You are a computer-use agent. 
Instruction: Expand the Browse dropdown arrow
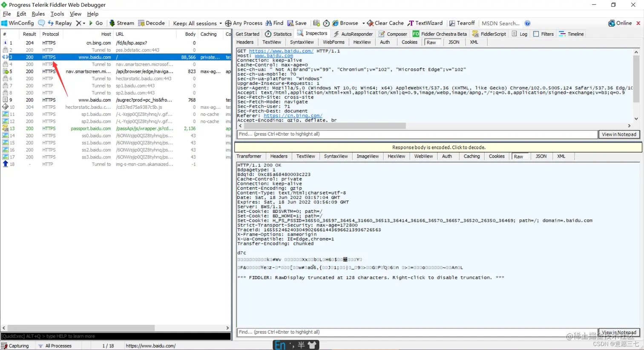pos(363,23)
